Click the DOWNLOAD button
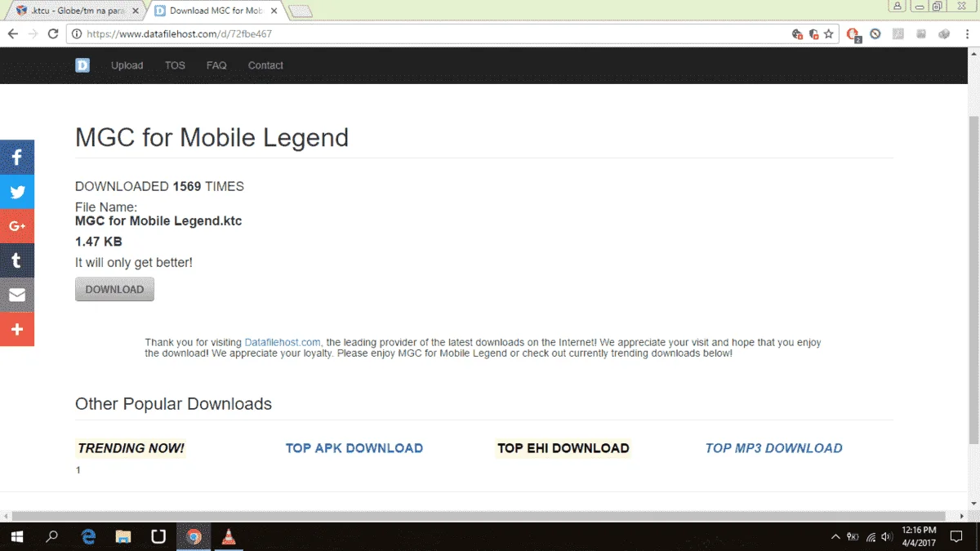This screenshot has width=980, height=551. pos(114,289)
